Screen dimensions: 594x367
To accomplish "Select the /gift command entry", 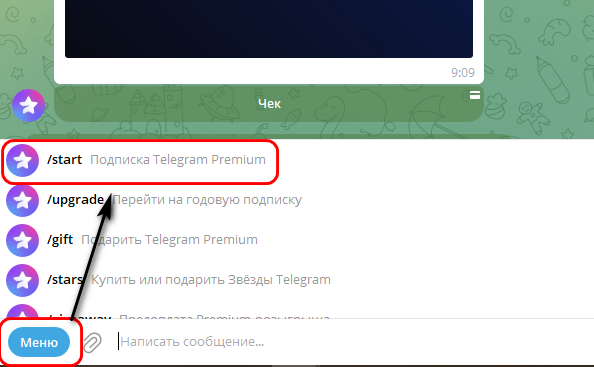I will point(297,240).
